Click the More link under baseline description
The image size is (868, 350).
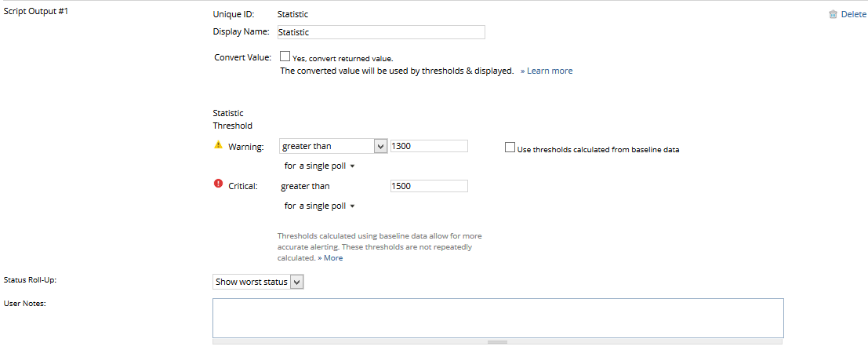click(x=330, y=257)
